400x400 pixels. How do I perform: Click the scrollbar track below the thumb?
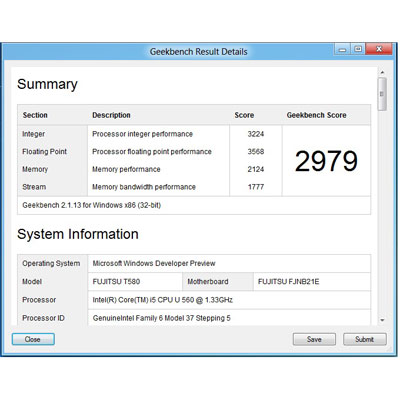coord(382,213)
